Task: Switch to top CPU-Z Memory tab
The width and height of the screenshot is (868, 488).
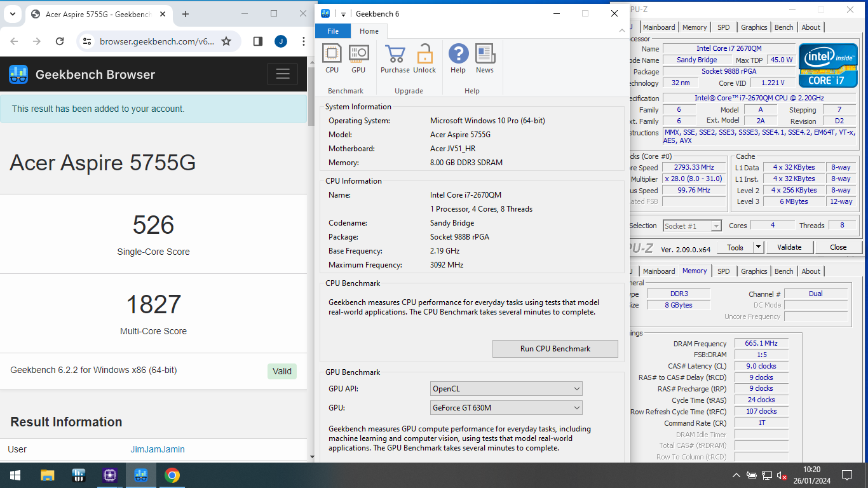Action: click(695, 27)
